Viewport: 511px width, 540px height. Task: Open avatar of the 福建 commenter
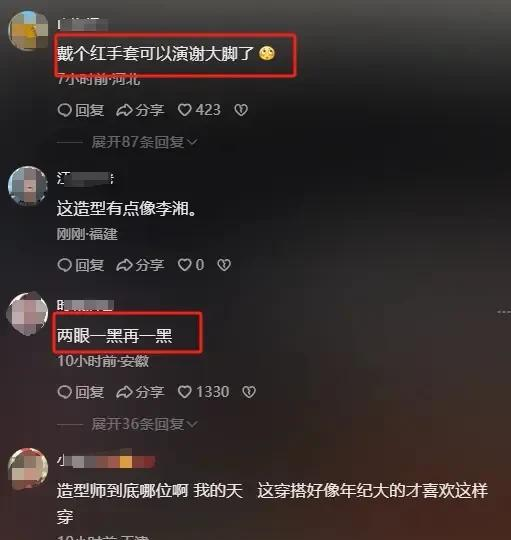[28, 186]
